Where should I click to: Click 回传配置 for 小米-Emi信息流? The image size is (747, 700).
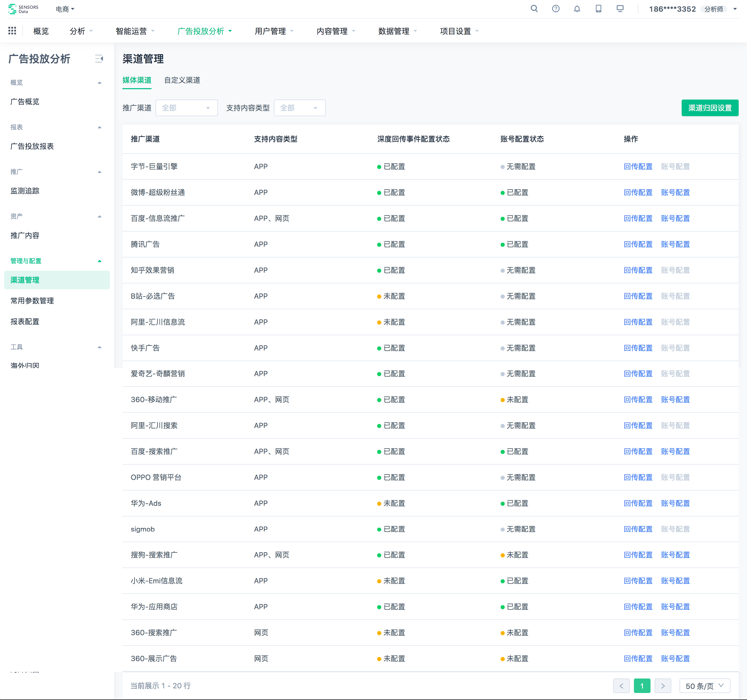click(638, 581)
